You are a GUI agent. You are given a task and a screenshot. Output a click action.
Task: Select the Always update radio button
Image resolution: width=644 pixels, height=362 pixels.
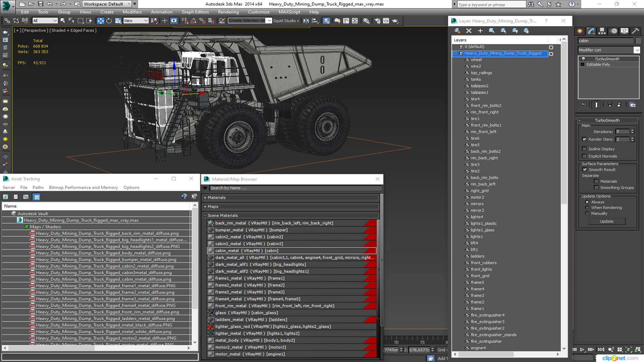click(x=587, y=202)
